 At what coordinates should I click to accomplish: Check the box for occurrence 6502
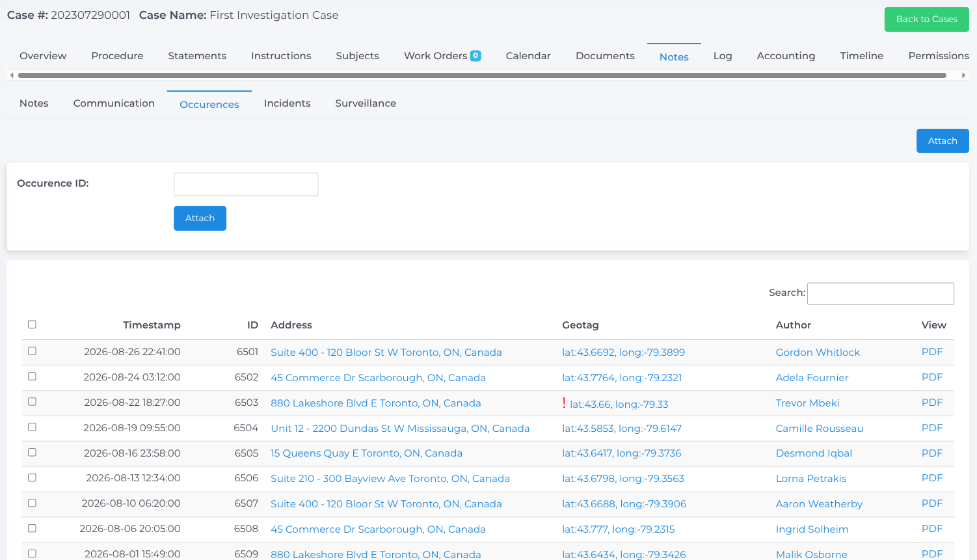tap(32, 377)
